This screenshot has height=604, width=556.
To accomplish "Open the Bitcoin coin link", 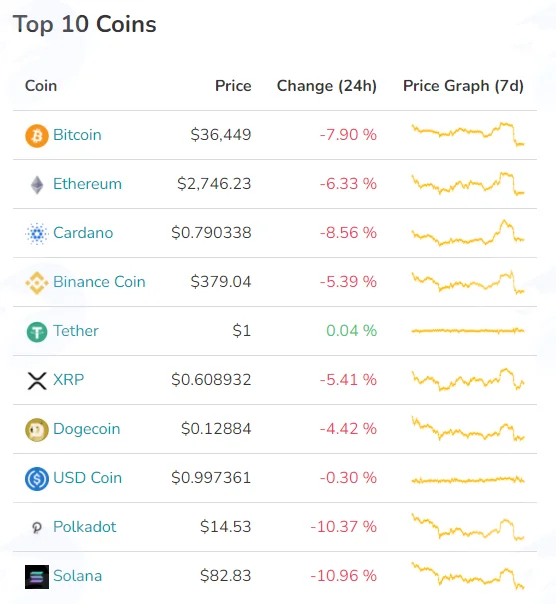I will click(77, 135).
